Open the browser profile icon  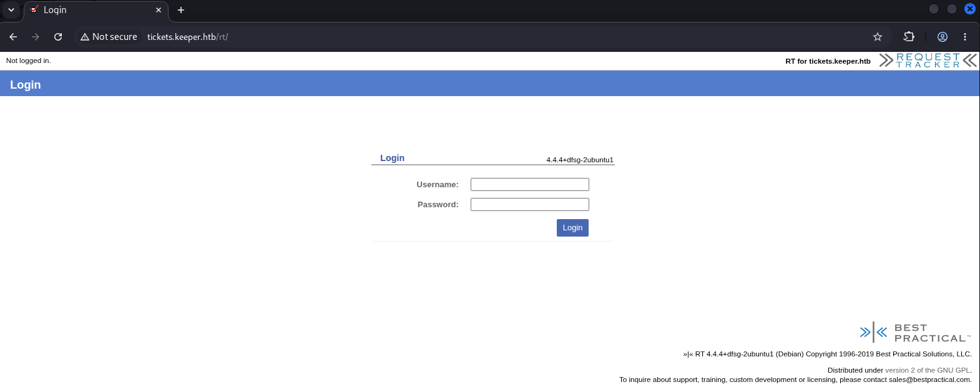point(943,37)
